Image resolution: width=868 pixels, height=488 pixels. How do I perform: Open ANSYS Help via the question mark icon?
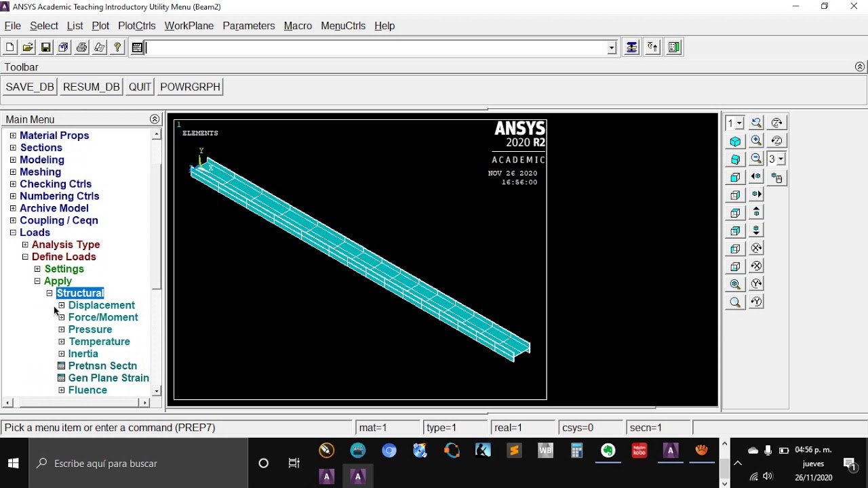point(117,47)
